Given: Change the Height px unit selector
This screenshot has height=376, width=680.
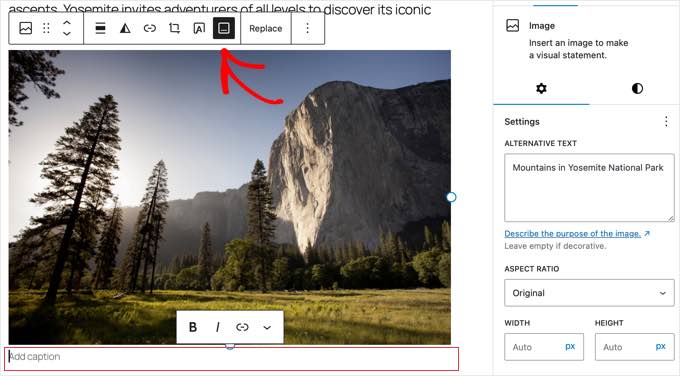Looking at the screenshot, I should (x=660, y=347).
